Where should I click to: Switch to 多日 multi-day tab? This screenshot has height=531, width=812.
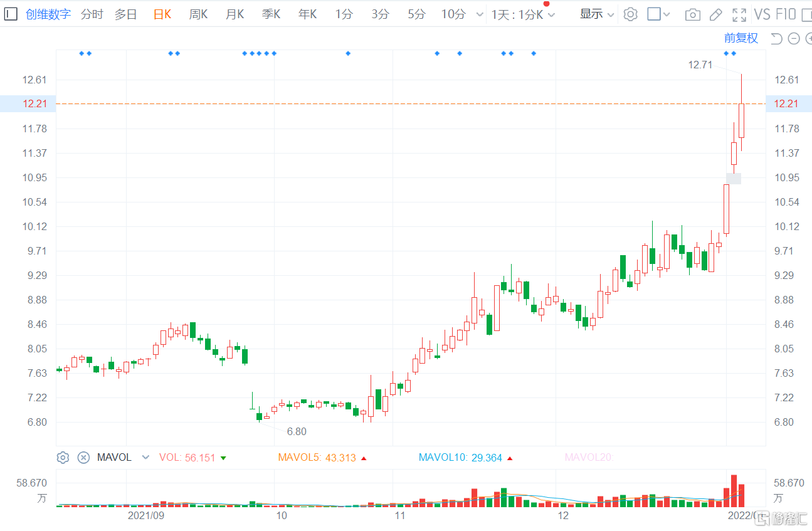click(x=125, y=14)
